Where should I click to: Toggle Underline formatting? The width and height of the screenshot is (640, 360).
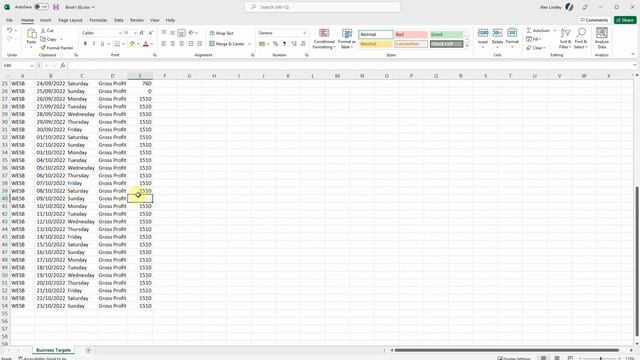pos(102,44)
